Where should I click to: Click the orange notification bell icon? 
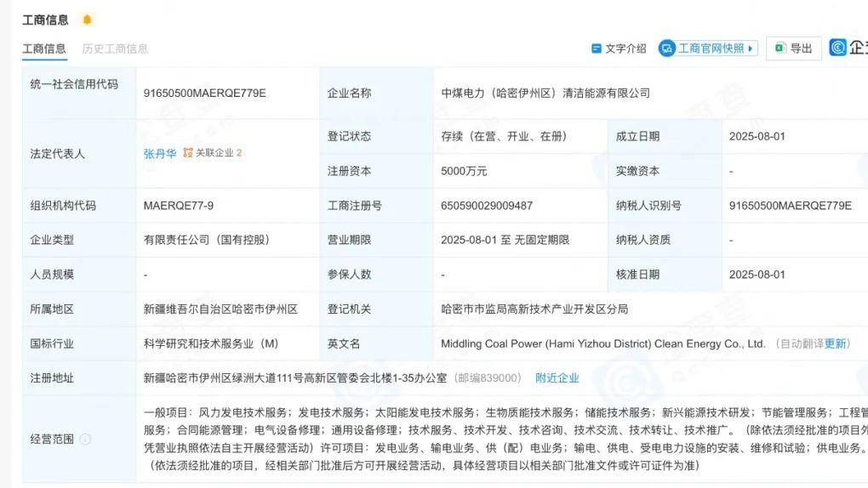tap(87, 20)
